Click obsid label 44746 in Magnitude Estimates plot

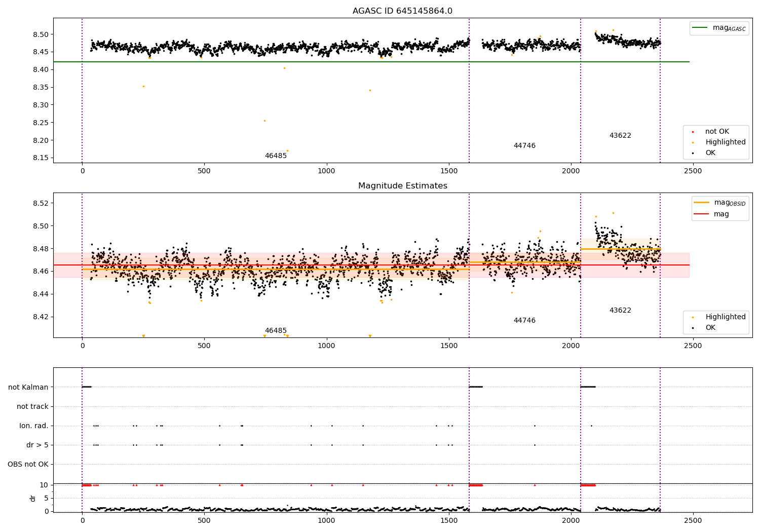coord(524,321)
